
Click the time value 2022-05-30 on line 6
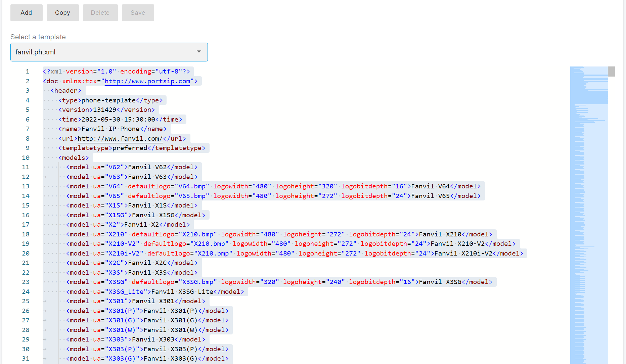pos(101,120)
